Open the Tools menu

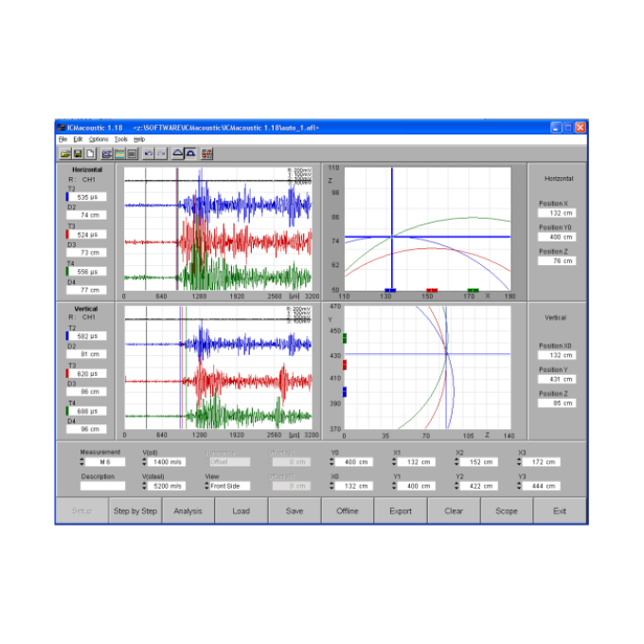(120, 139)
